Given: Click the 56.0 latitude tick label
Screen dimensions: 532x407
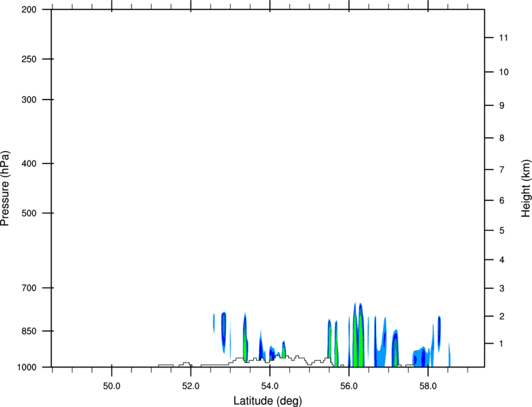Looking at the screenshot, I should (x=349, y=386).
